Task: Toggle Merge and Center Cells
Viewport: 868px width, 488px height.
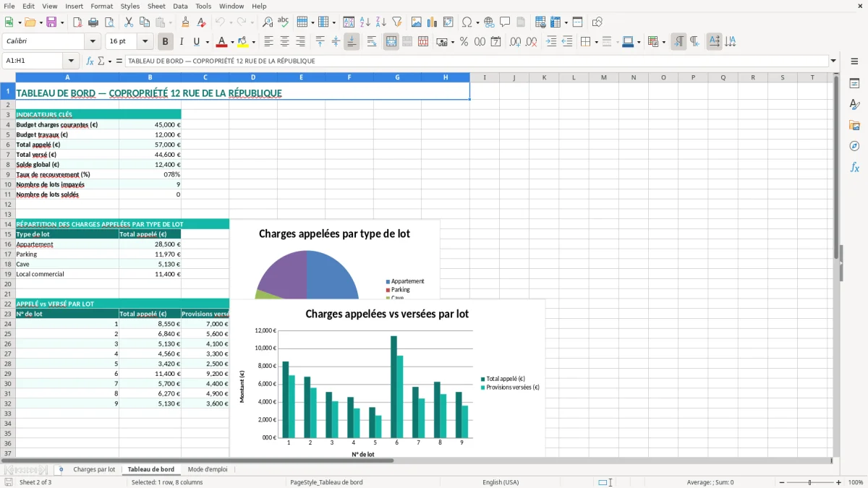Action: click(391, 42)
